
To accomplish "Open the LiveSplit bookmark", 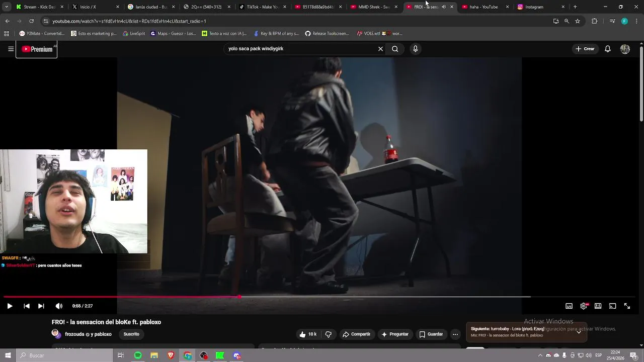I will tap(134, 34).
